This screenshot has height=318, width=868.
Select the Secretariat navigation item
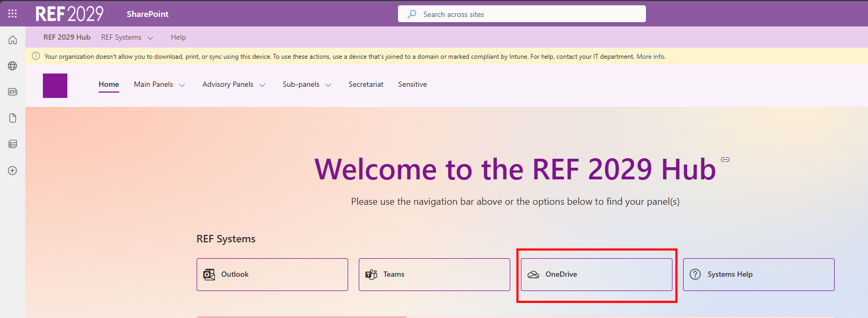366,85
